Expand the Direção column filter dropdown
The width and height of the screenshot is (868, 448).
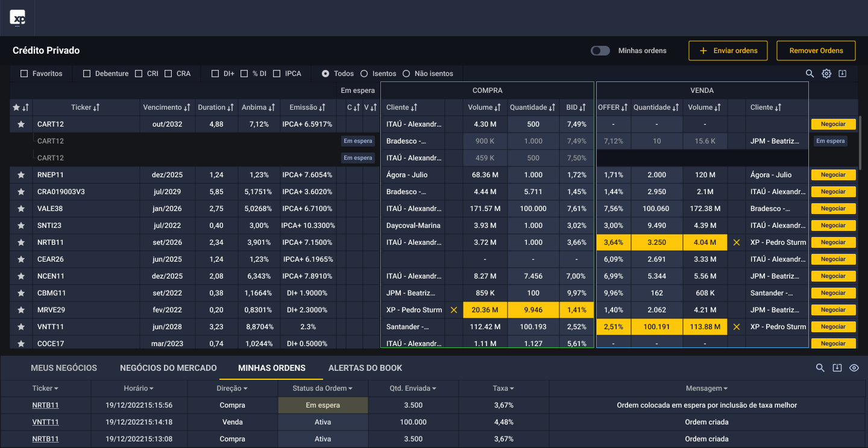tap(245, 389)
